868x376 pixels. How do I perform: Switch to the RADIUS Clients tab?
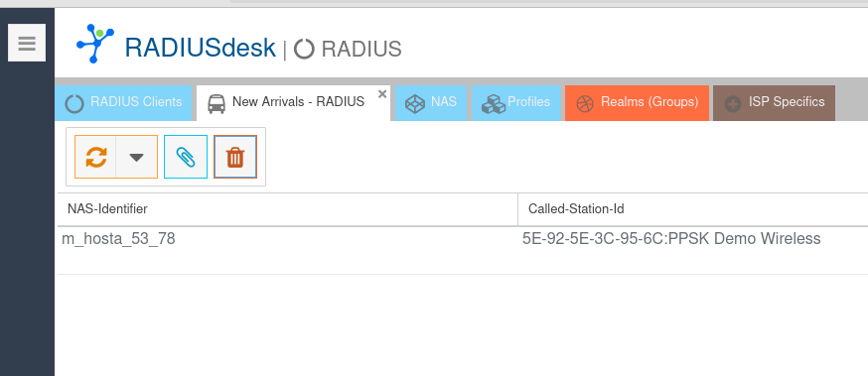click(x=123, y=102)
